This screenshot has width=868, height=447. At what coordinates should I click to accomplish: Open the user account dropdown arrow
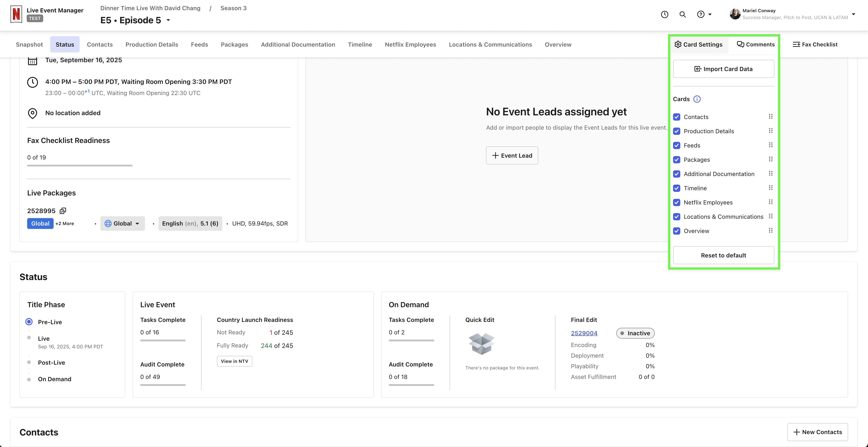point(854,14)
